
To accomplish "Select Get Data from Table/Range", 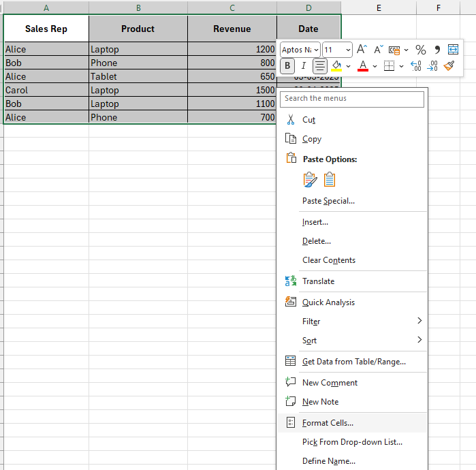I will (x=352, y=361).
